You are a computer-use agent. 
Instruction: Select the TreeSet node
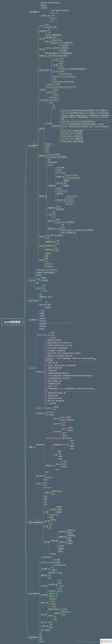60,66
